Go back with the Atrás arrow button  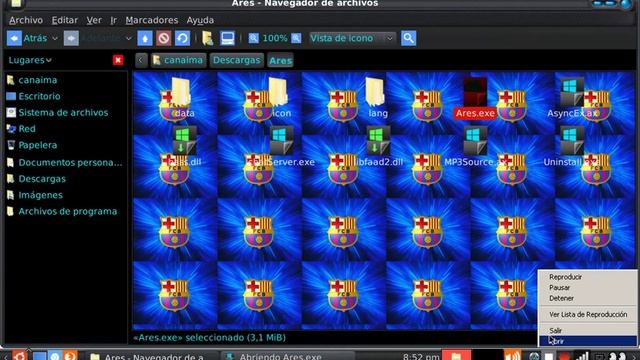click(27, 38)
